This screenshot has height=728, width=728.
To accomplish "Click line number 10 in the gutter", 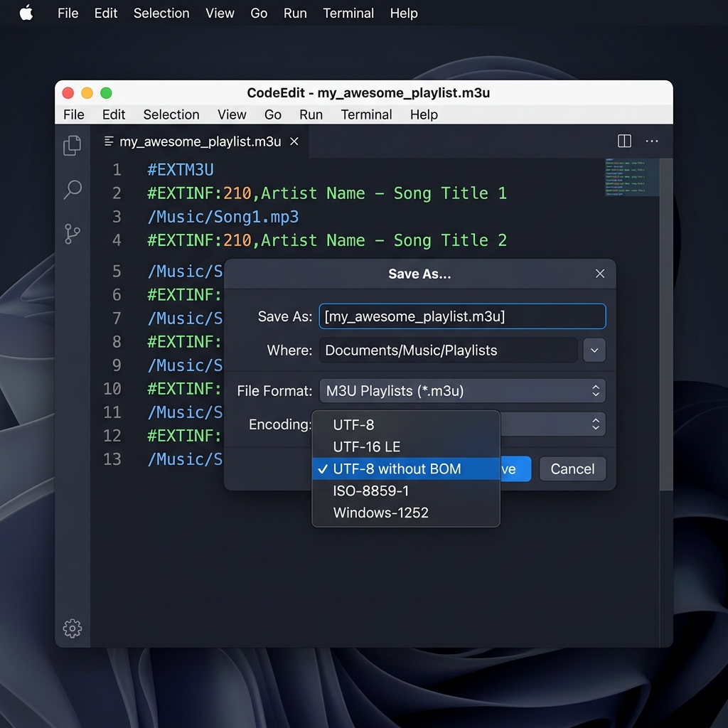I will click(112, 389).
